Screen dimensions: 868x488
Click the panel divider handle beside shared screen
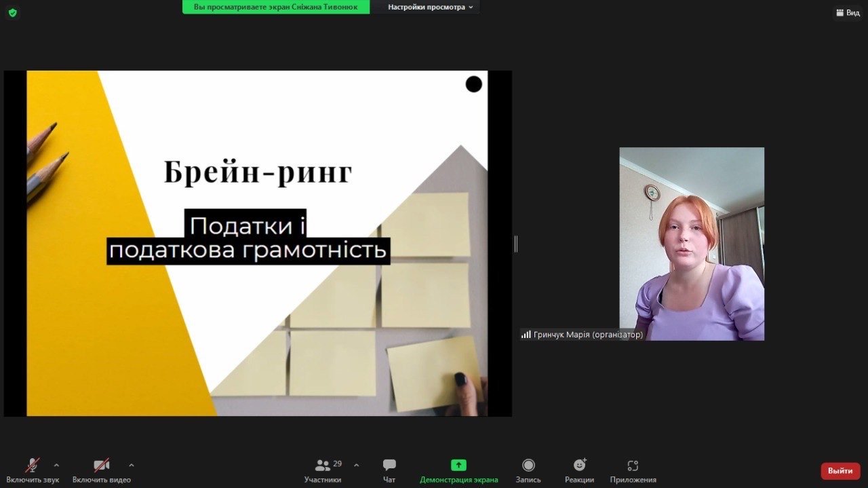[516, 244]
